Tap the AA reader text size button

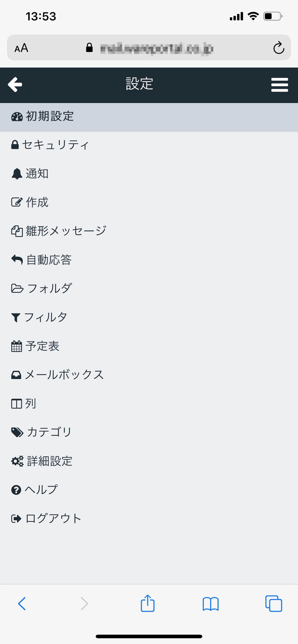(x=21, y=48)
